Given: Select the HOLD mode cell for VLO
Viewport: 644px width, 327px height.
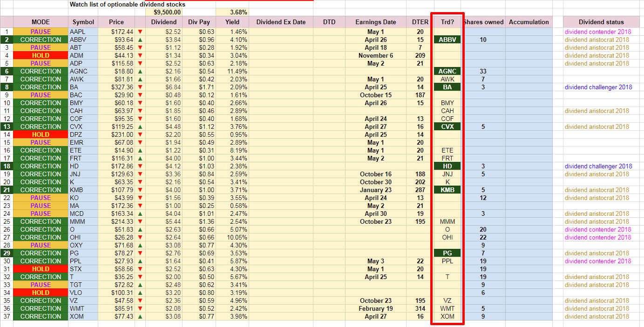Looking at the screenshot, I should [x=41, y=293].
